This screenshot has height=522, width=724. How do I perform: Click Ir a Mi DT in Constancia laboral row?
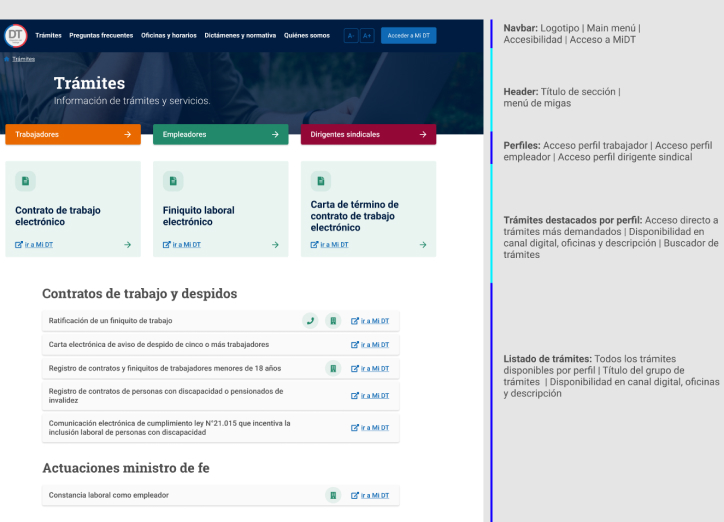370,496
